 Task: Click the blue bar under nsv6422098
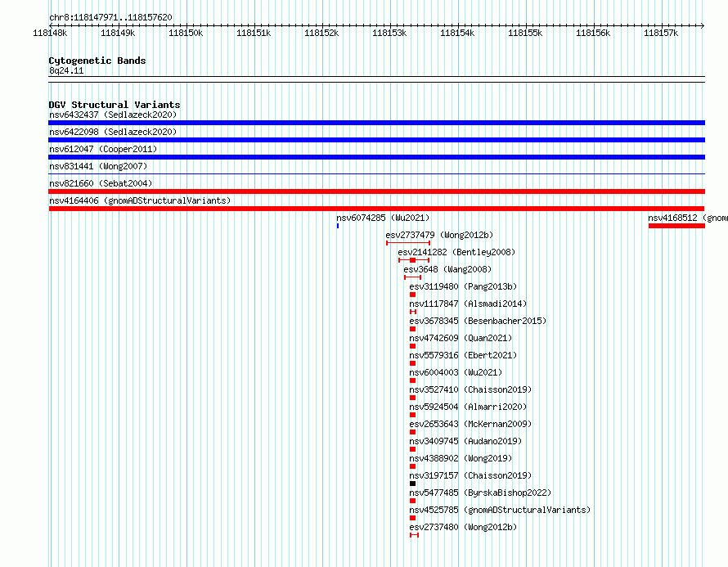[376, 140]
